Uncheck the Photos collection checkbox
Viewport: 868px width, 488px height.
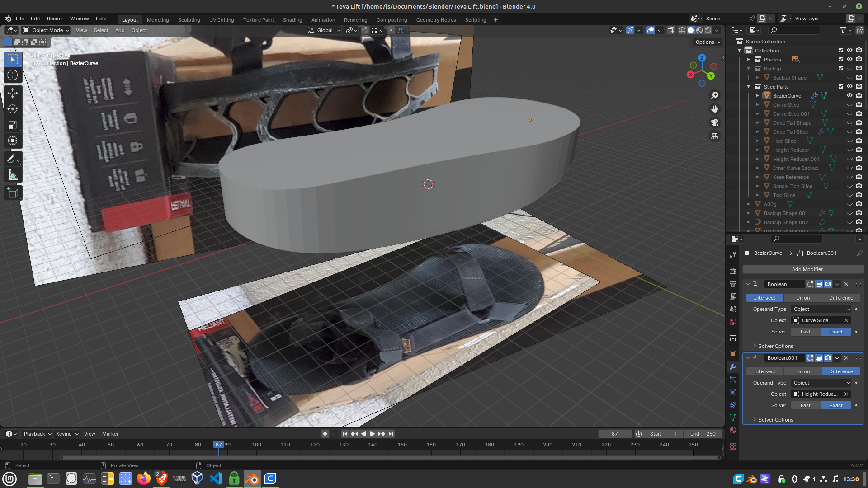pos(841,59)
